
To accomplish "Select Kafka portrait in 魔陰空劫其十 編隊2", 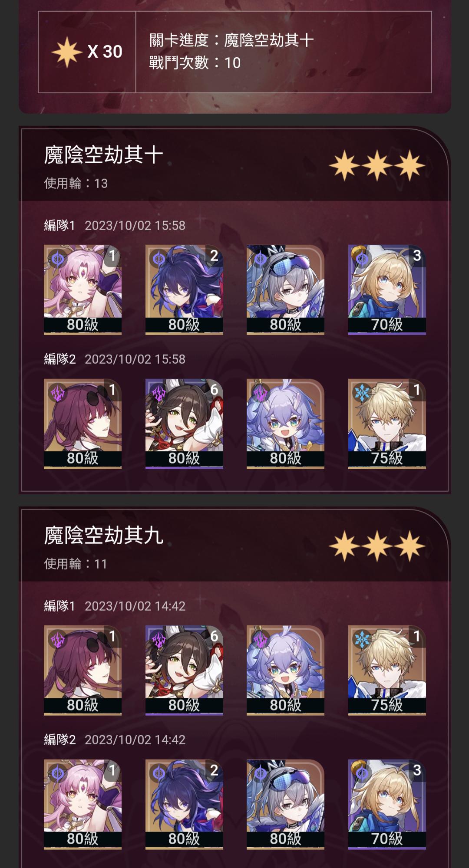I will [83, 424].
